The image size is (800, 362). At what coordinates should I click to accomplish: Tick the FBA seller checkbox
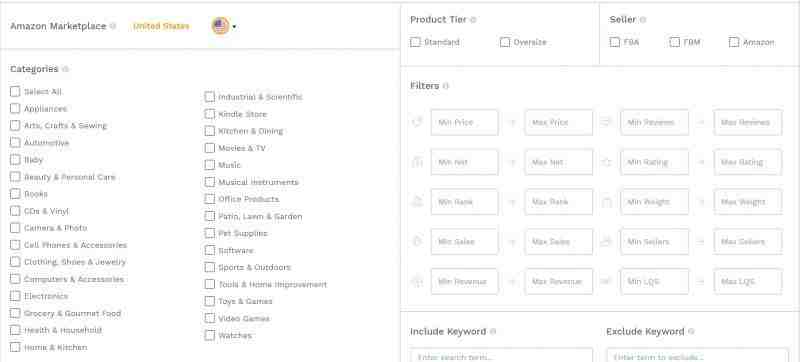[x=615, y=42]
